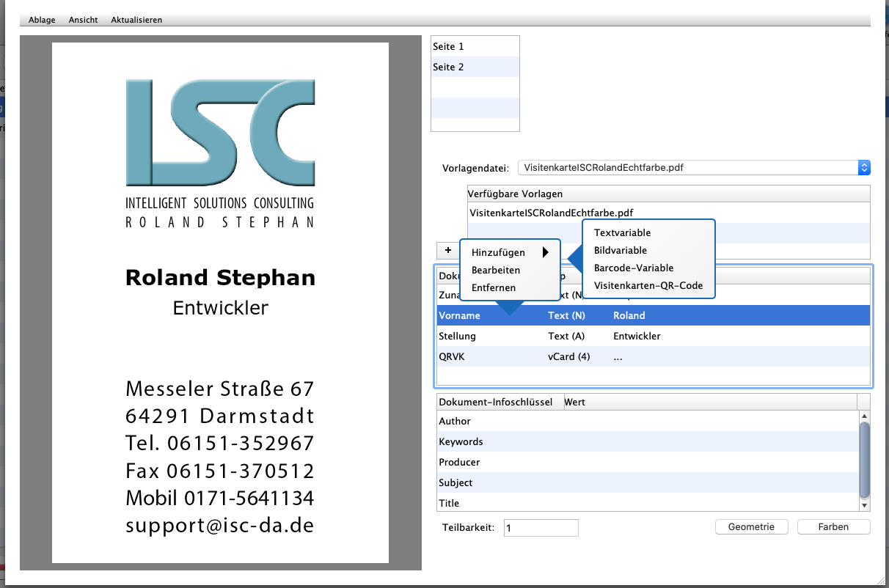The width and height of the screenshot is (889, 588).
Task: Select the Keywords info key row
Action: tap(647, 441)
